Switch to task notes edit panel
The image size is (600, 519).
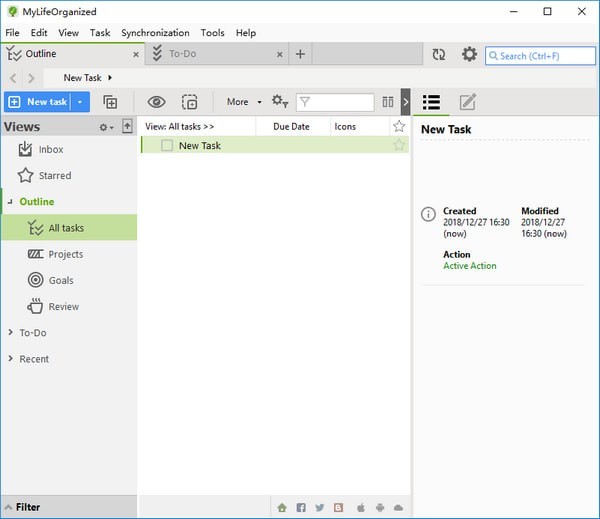467,102
